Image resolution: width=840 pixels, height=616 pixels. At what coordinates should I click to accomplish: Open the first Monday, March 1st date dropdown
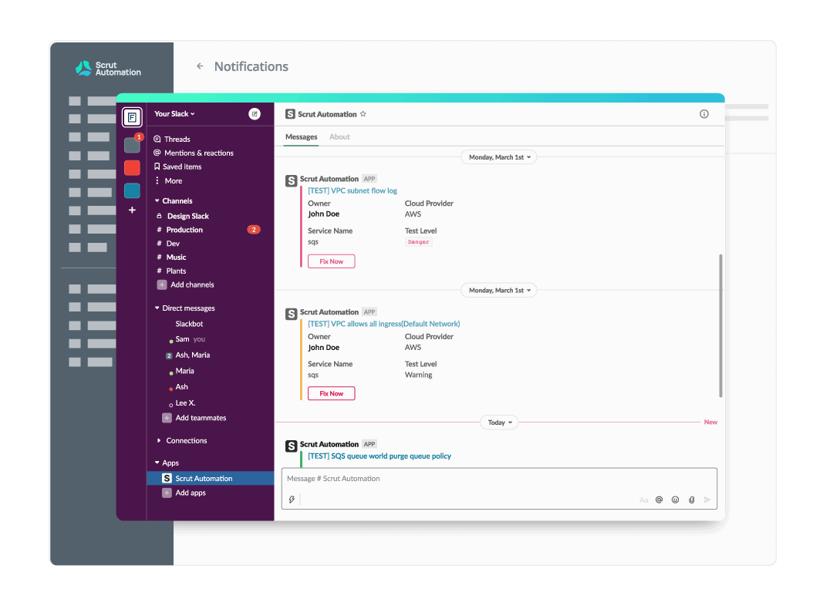[499, 157]
